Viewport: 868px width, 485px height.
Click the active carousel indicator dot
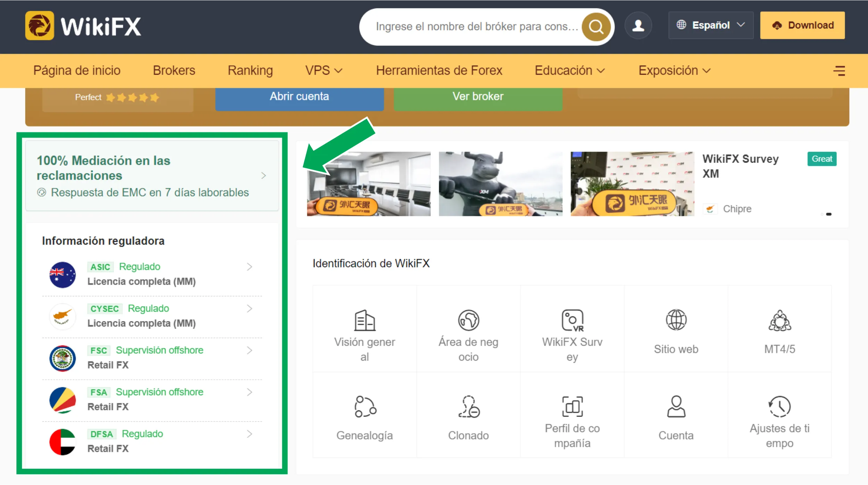tap(829, 214)
